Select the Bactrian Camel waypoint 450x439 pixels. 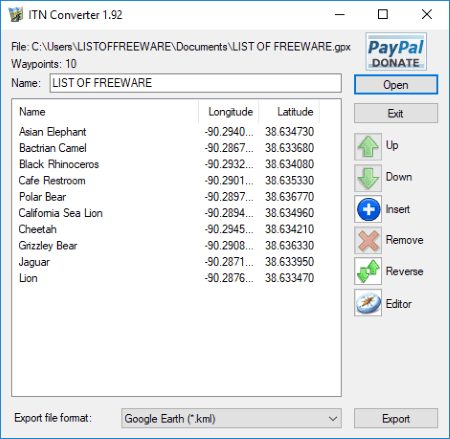[x=53, y=148]
